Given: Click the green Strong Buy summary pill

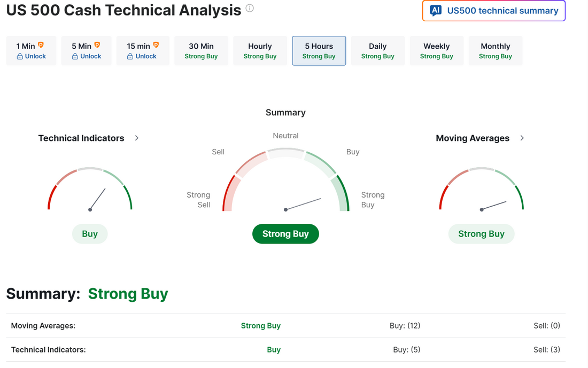Looking at the screenshot, I should [285, 234].
